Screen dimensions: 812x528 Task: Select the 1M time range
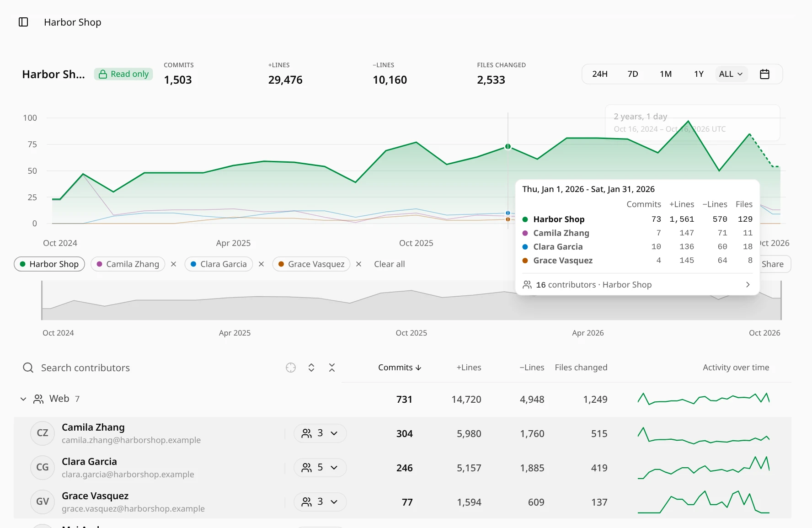click(666, 74)
